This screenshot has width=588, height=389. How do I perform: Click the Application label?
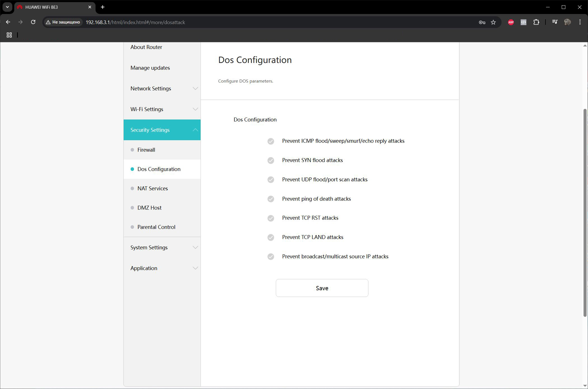(144, 268)
